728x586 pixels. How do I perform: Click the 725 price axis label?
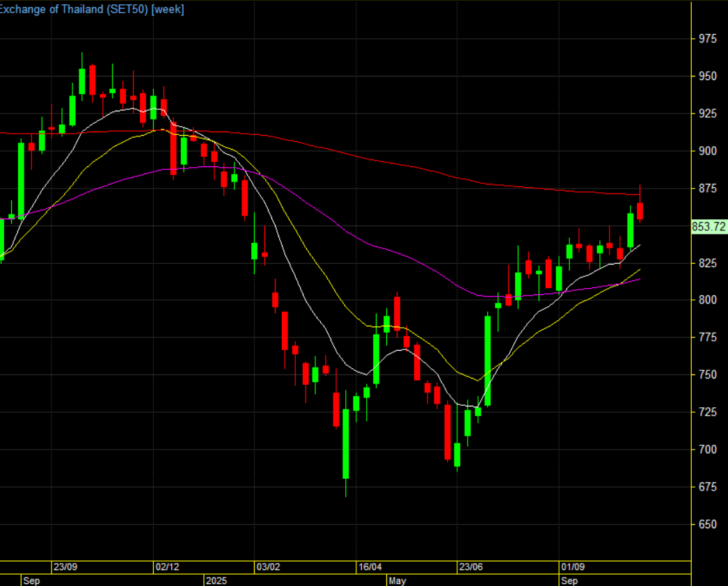(708, 412)
